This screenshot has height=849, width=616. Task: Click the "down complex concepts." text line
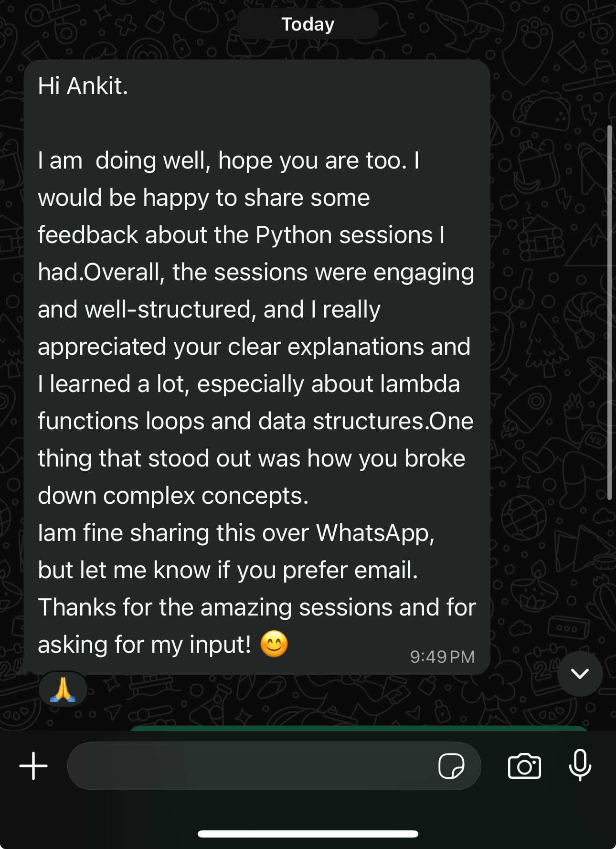[x=173, y=495]
